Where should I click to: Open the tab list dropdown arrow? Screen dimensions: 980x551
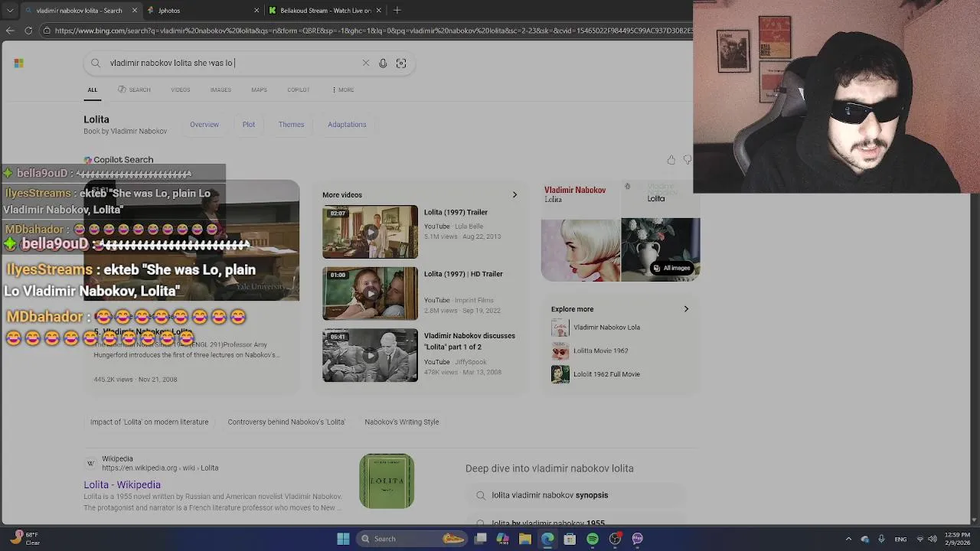(9, 11)
